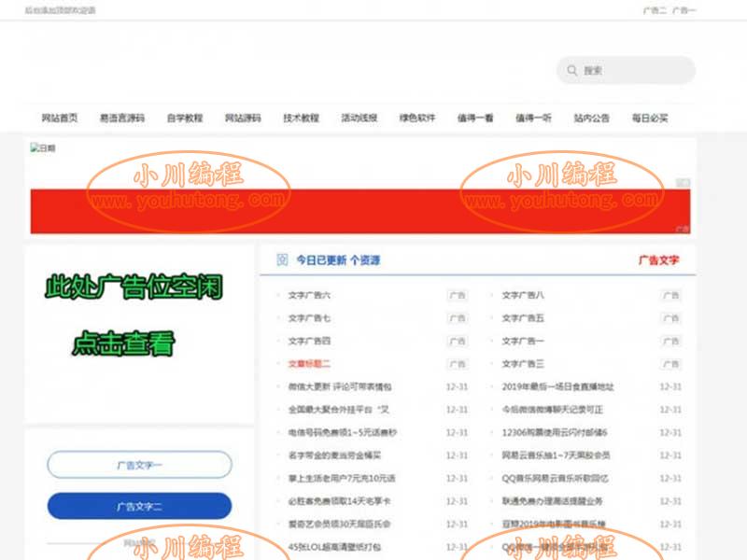Click the 广告 tag beside 文字广告八
Viewport: 747px width, 560px height.
coord(670,295)
